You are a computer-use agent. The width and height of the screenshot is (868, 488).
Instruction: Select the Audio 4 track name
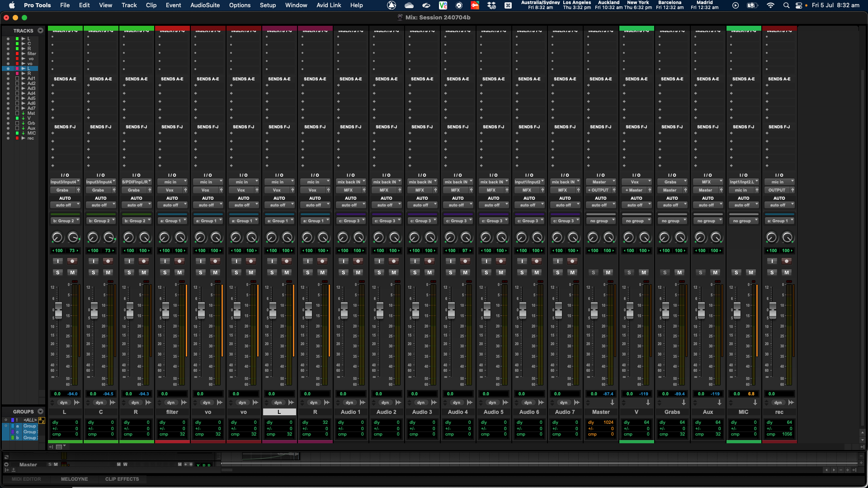458,412
